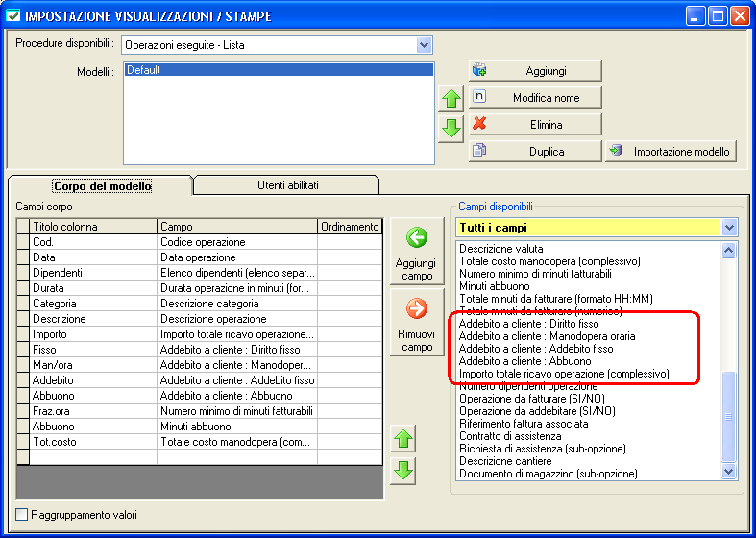Image resolution: width=756 pixels, height=538 pixels.
Task: Move the body field down with the green arrow
Action: 403,471
